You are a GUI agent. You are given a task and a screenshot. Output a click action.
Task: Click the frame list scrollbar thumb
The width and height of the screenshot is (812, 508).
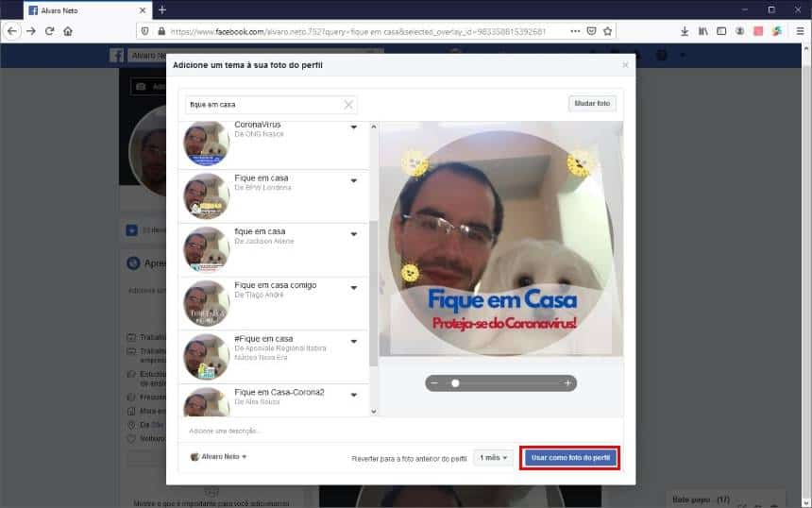click(x=373, y=293)
